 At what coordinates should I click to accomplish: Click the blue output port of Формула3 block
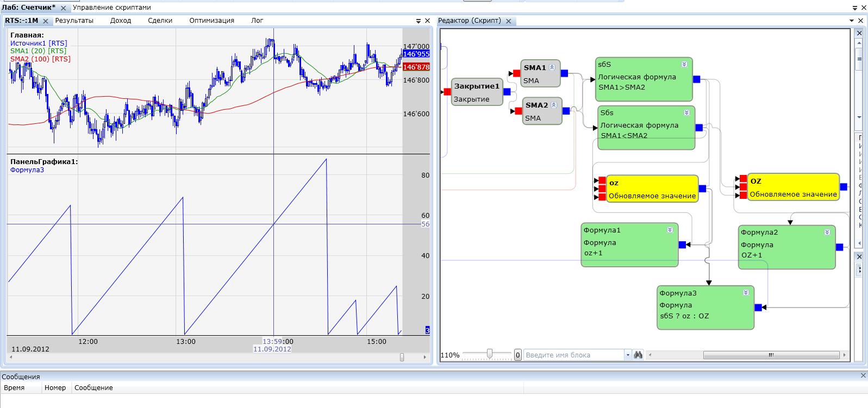point(758,307)
